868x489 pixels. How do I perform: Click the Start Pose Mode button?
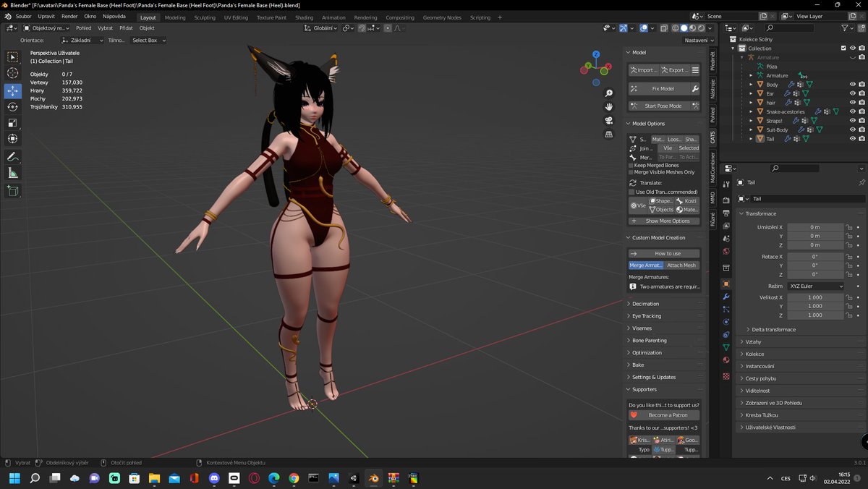663,106
